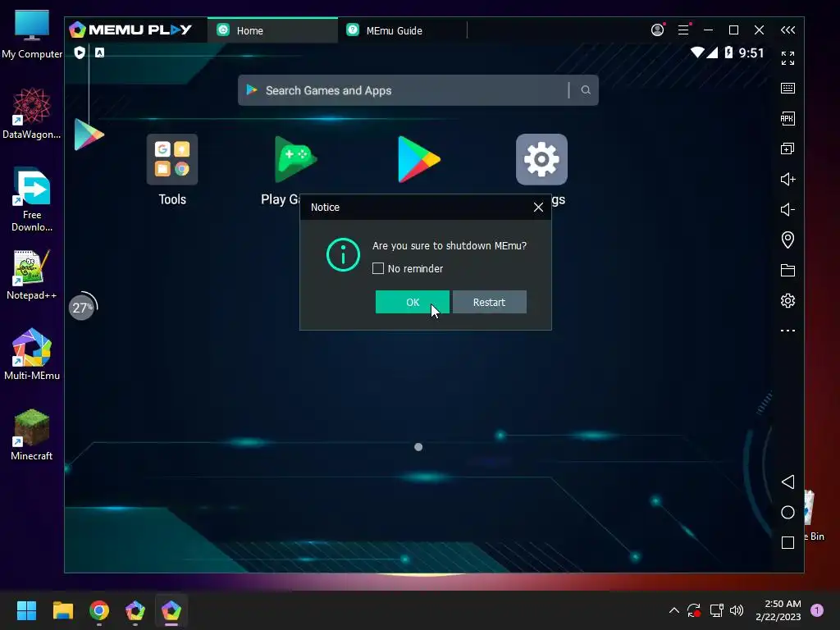Decrease volume with speaker minus icon
This screenshot has width=840, height=630.
[787, 209]
